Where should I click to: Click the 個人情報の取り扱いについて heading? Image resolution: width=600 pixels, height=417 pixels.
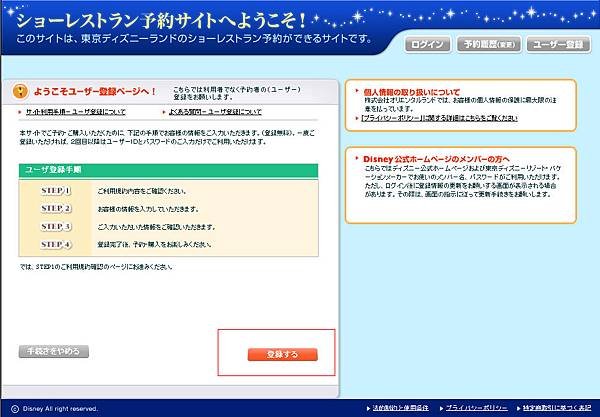coord(411,92)
